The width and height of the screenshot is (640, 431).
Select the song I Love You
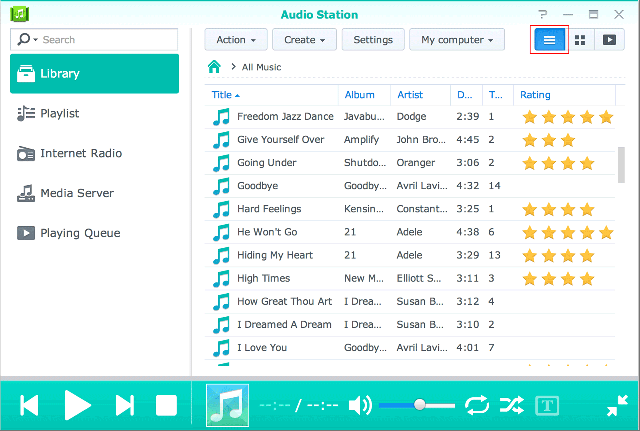point(410,348)
